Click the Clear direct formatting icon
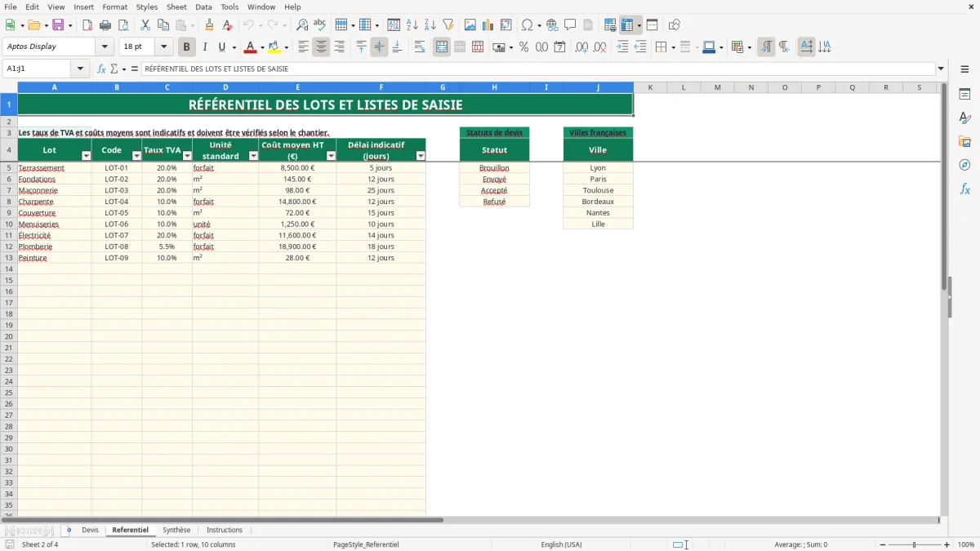Viewport: 980px width, 551px height. tap(228, 25)
